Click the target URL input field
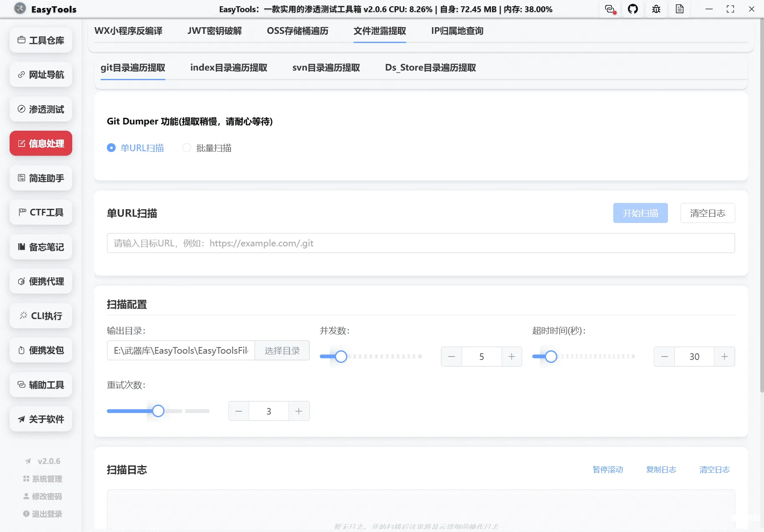This screenshot has height=532, width=764. (x=420, y=243)
